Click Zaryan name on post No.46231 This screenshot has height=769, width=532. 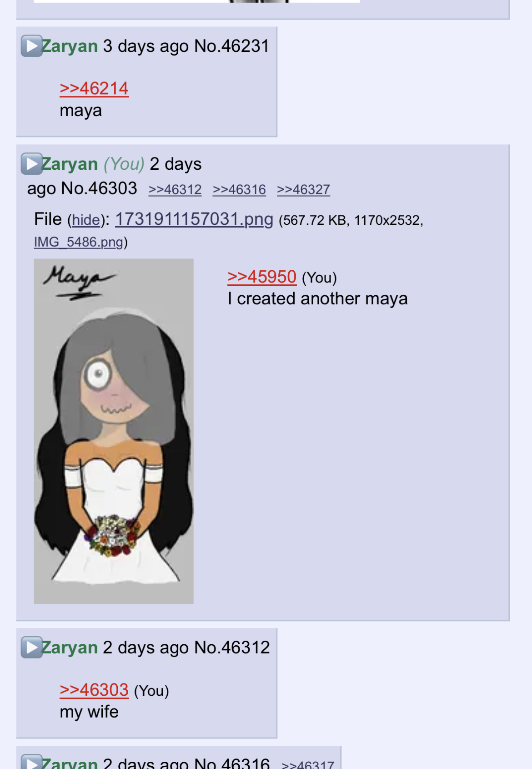coord(70,46)
